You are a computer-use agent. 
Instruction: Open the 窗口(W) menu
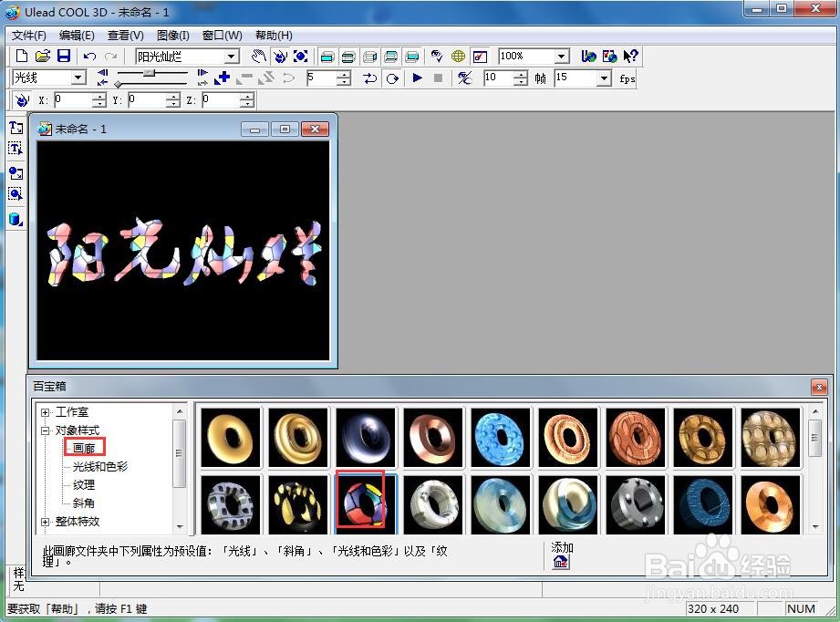click(x=223, y=36)
